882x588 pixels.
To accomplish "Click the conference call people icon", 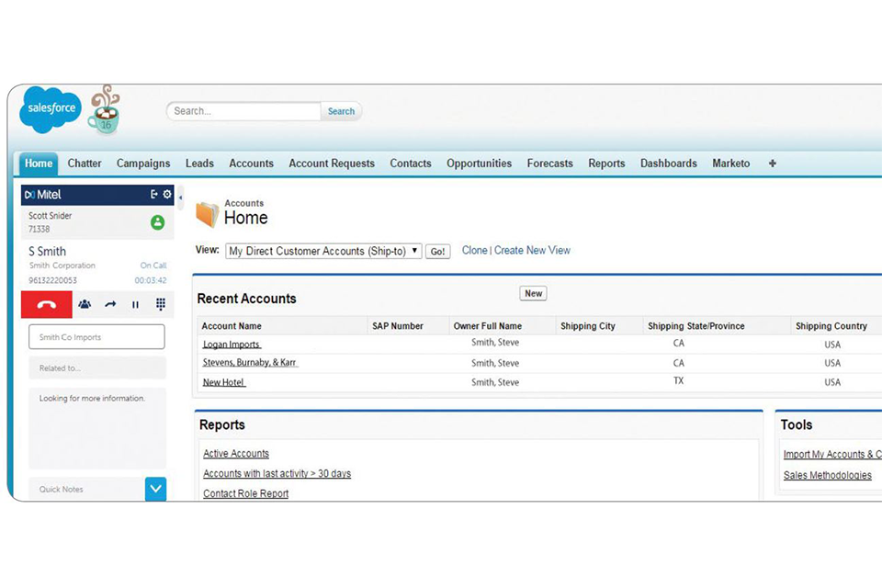I will click(x=85, y=304).
